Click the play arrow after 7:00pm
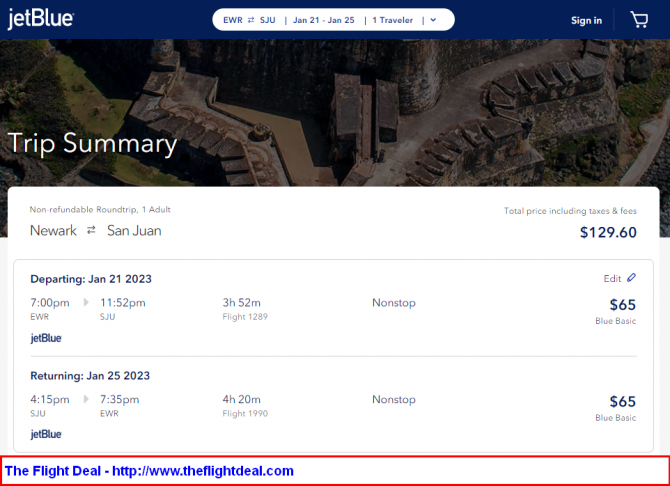This screenshot has width=670, height=486. [x=86, y=303]
